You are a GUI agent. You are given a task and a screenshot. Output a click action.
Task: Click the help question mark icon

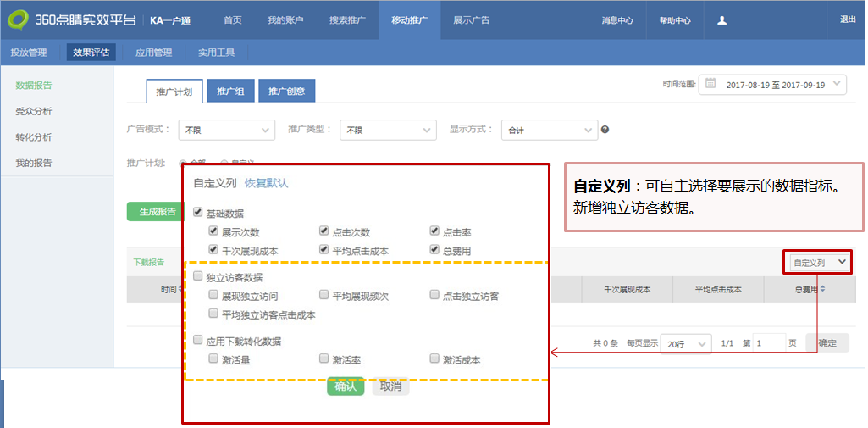click(605, 130)
